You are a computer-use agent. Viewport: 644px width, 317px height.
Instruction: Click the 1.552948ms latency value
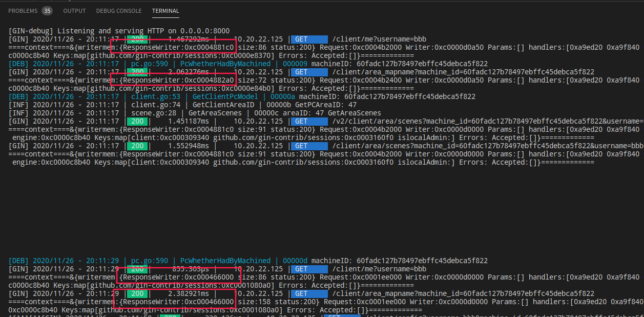189,146
